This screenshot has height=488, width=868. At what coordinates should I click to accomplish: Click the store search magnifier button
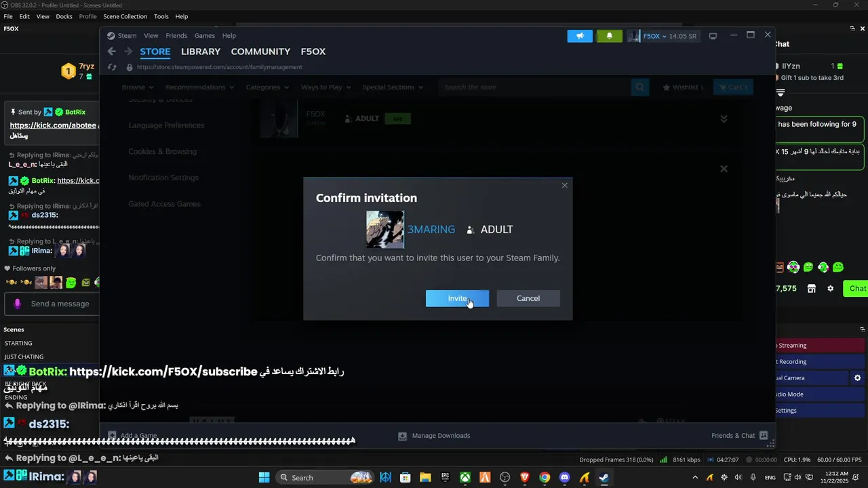click(x=640, y=87)
